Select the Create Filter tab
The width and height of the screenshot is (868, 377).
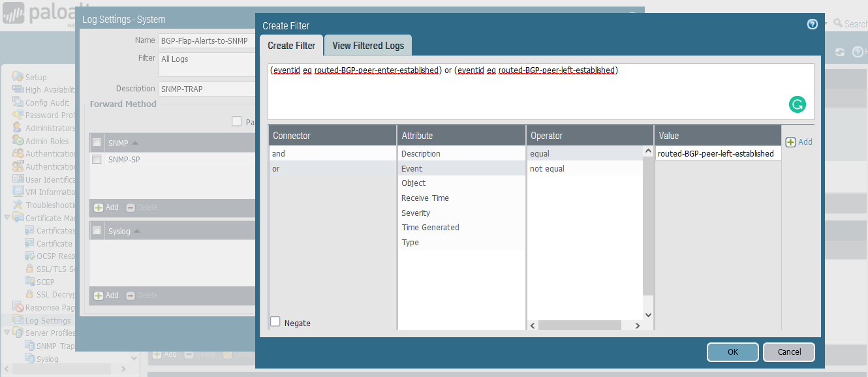point(291,46)
